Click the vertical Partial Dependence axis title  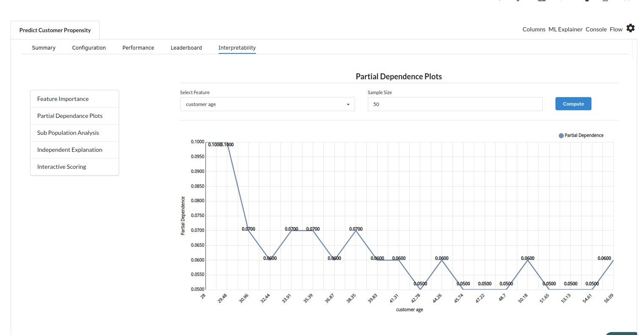click(x=183, y=216)
